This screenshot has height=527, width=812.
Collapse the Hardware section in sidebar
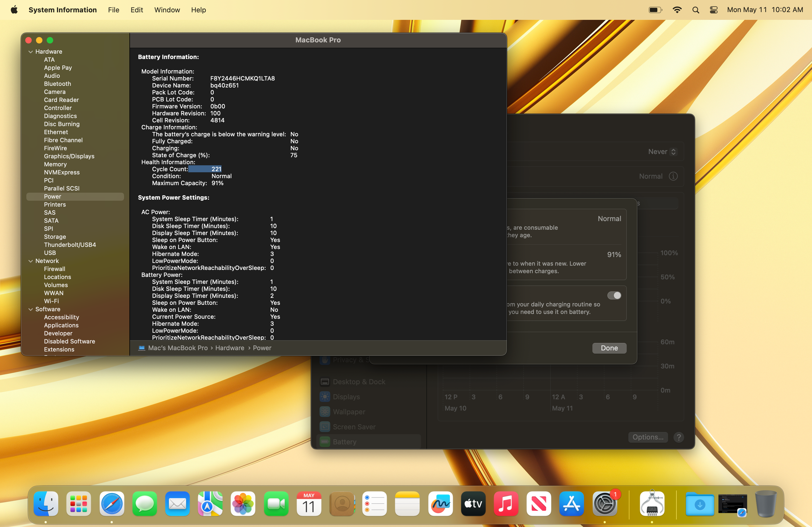31,52
